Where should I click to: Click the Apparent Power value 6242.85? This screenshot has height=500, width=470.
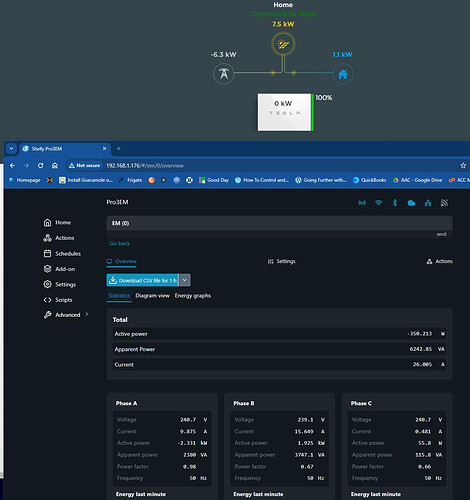421,349
